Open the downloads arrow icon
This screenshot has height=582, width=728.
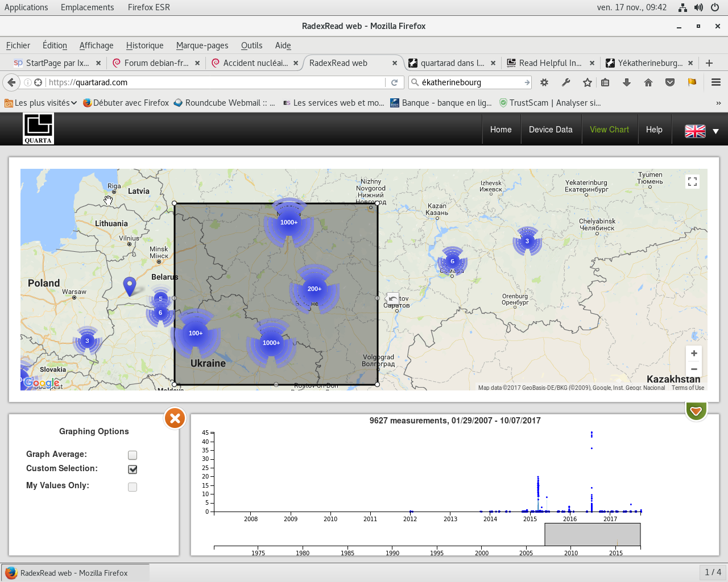[627, 82]
